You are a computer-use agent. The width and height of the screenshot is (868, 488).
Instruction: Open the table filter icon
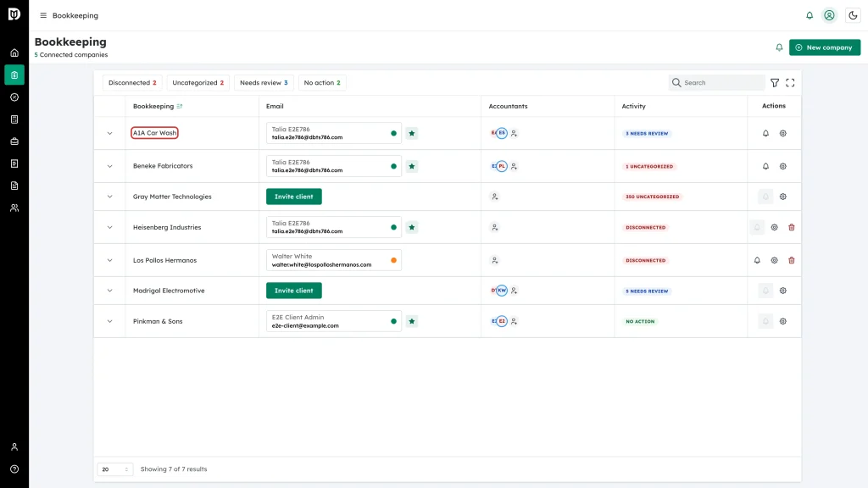[x=775, y=83]
